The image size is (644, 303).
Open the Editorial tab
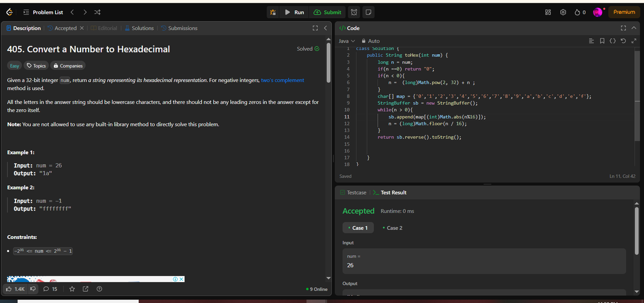[105, 28]
